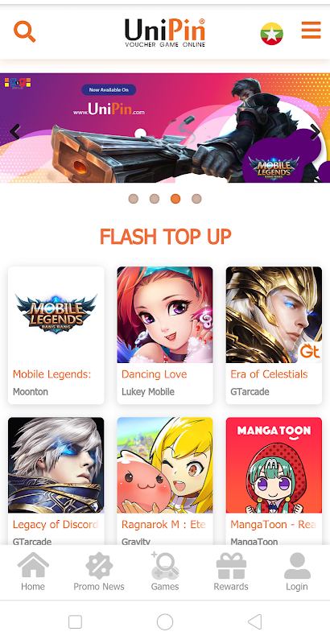Show the previous banner with left arrow
Screen dimensions: 330x644
[14, 132]
